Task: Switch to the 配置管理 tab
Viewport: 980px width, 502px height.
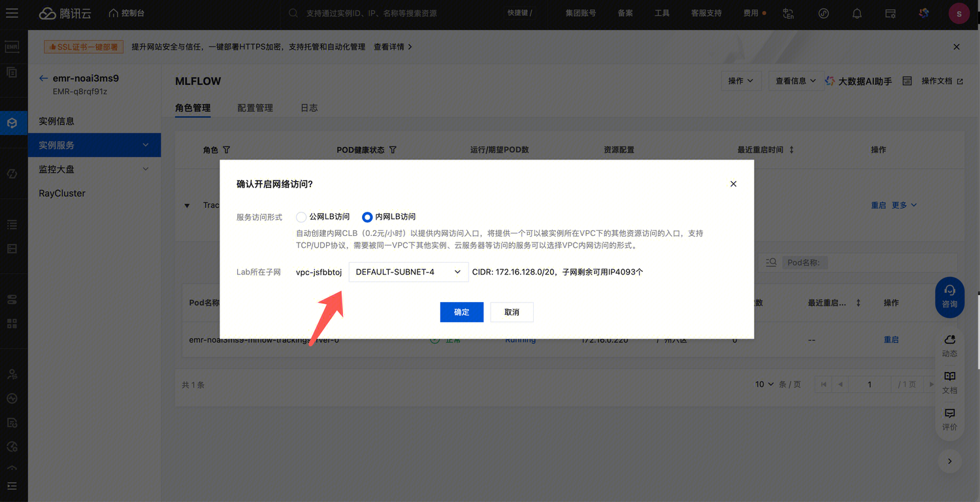Action: click(255, 108)
